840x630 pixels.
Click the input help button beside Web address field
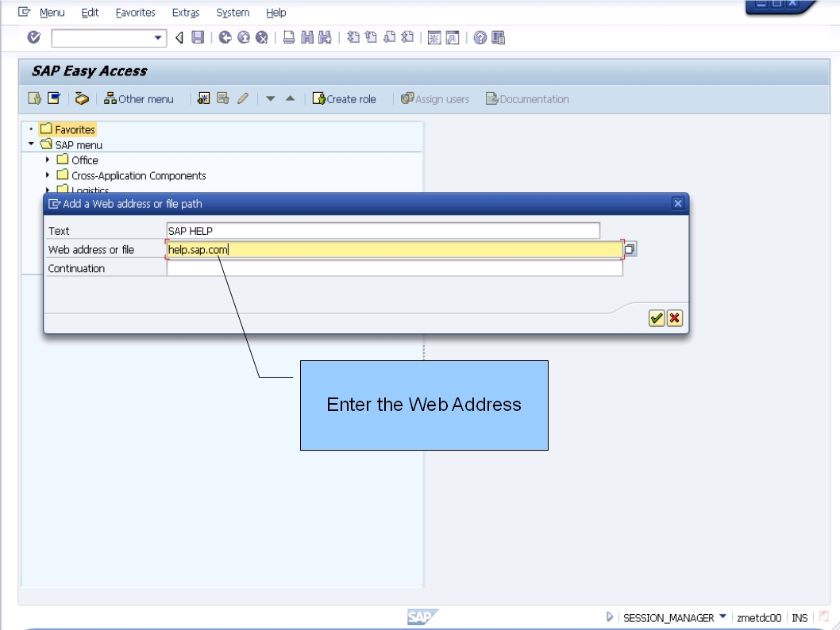630,249
